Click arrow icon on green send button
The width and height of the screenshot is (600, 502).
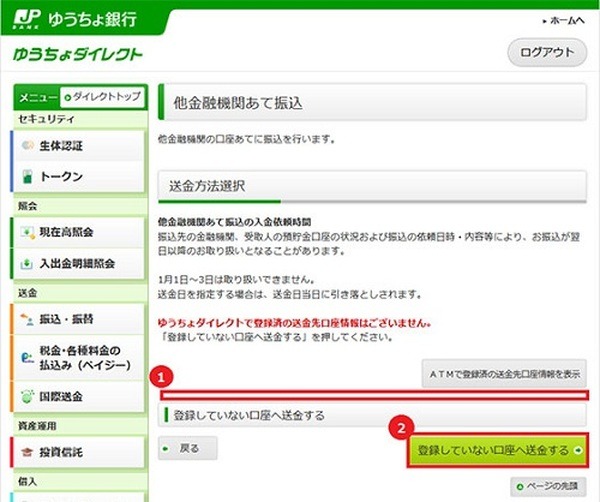pos(578,450)
